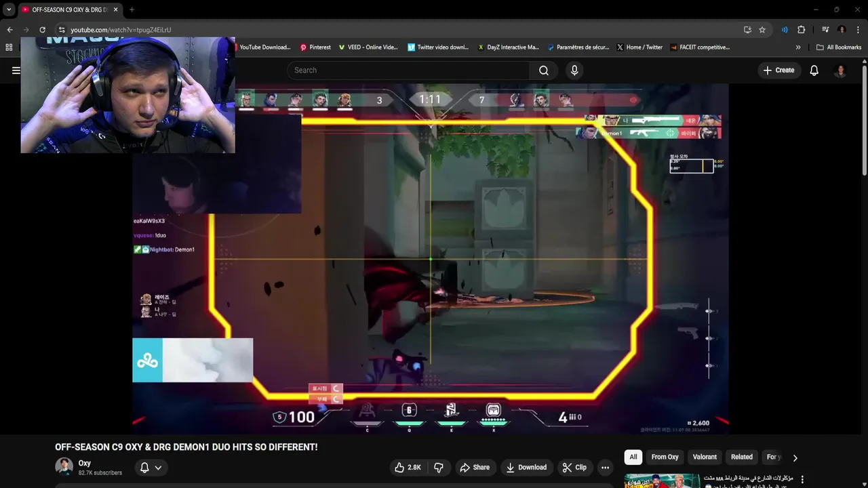Open the Chrome three-dot menu
Viewport: 868px width, 488px height.
[x=859, y=30]
